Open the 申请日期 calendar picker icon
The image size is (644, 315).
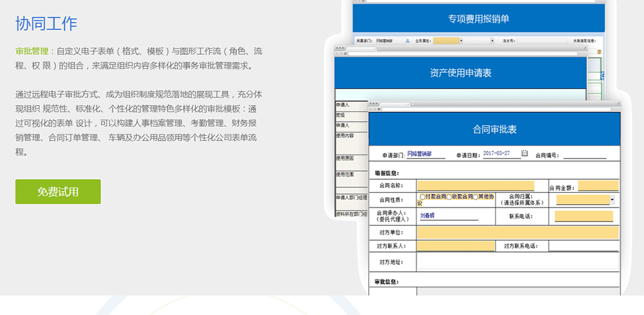coord(524,153)
